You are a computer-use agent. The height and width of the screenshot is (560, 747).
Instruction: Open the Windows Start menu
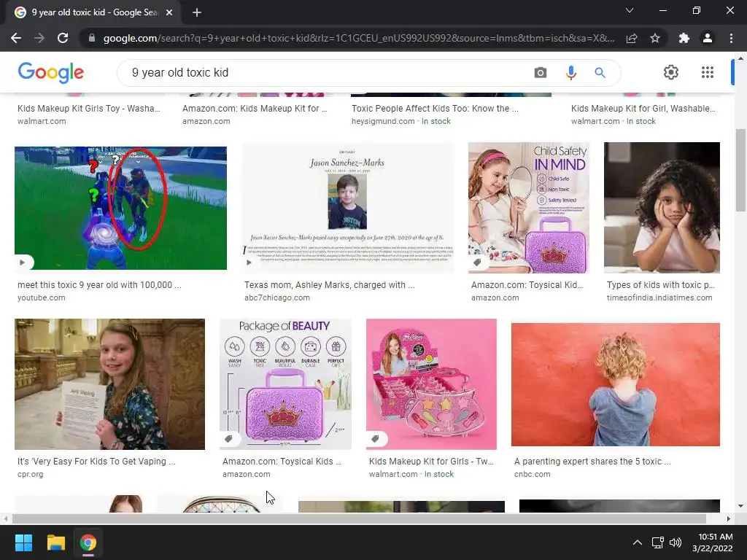click(23, 542)
